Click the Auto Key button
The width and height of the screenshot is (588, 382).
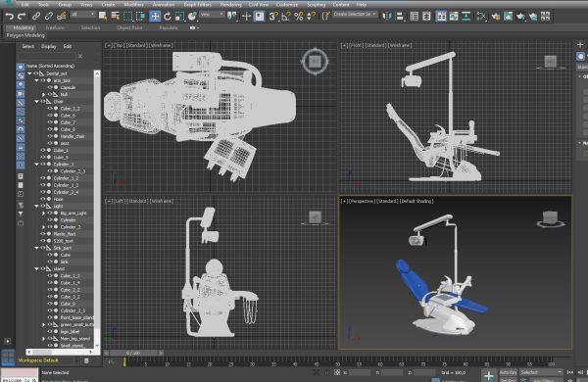point(508,372)
